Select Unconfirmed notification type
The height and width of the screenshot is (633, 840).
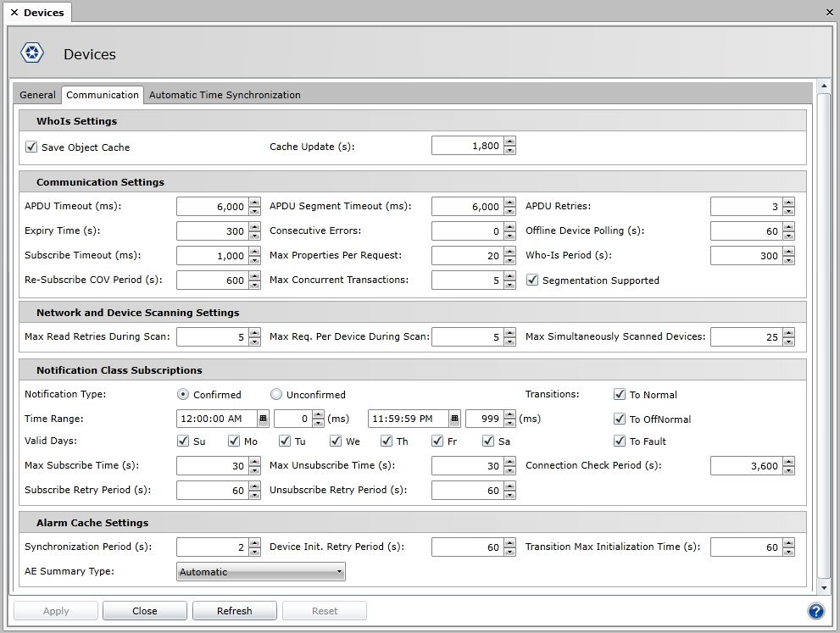click(x=275, y=394)
